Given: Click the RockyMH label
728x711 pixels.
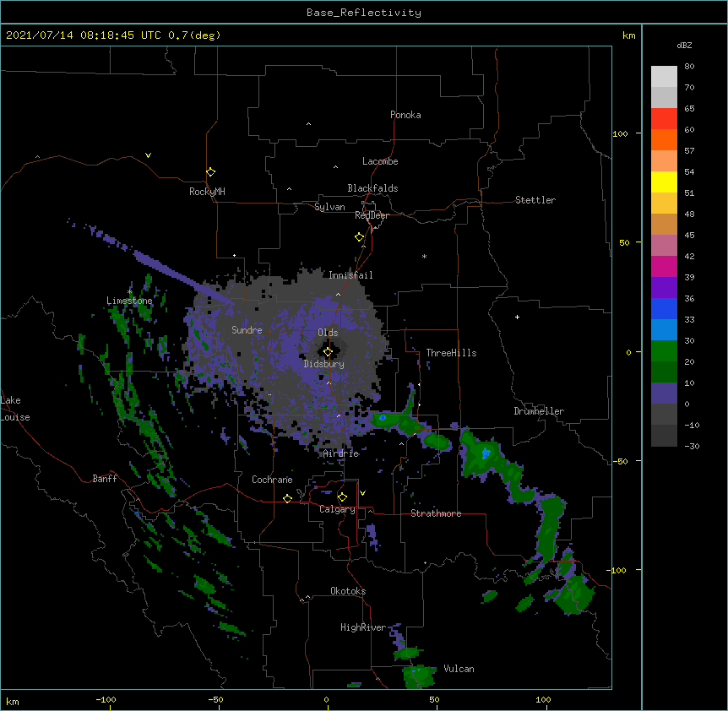Looking at the screenshot, I should (x=207, y=192).
